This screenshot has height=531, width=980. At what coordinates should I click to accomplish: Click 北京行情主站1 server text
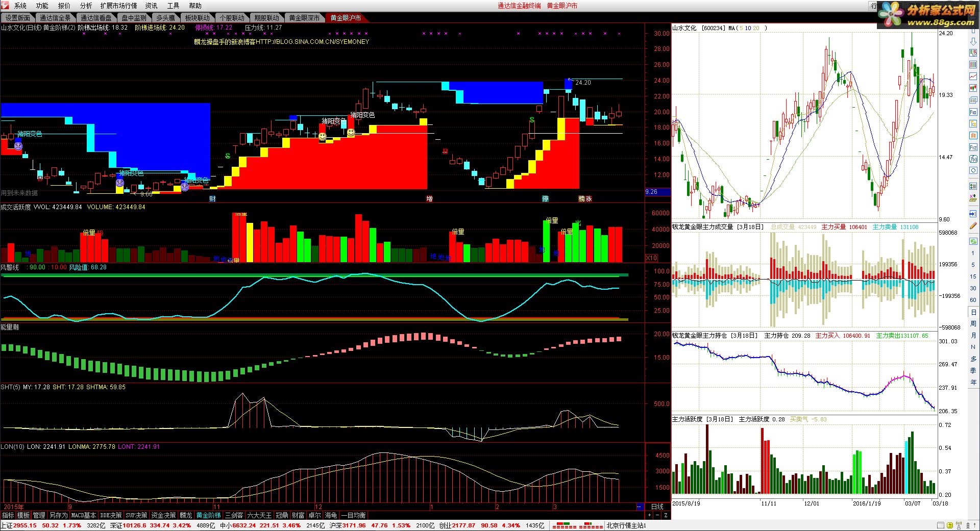626,525
